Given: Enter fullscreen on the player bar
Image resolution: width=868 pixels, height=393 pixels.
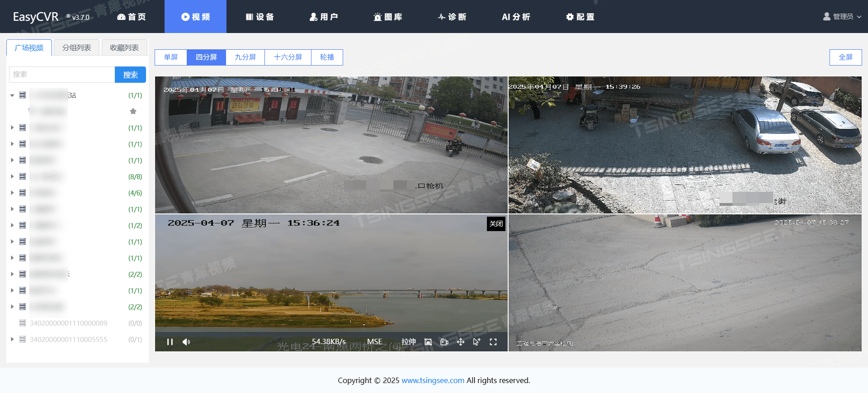Looking at the screenshot, I should (x=493, y=342).
